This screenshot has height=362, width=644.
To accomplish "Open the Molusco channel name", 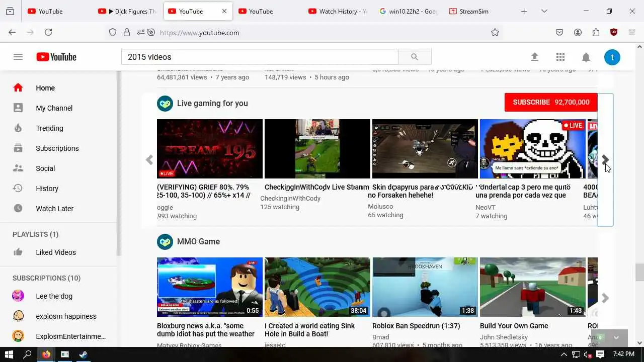I will coord(380,206).
